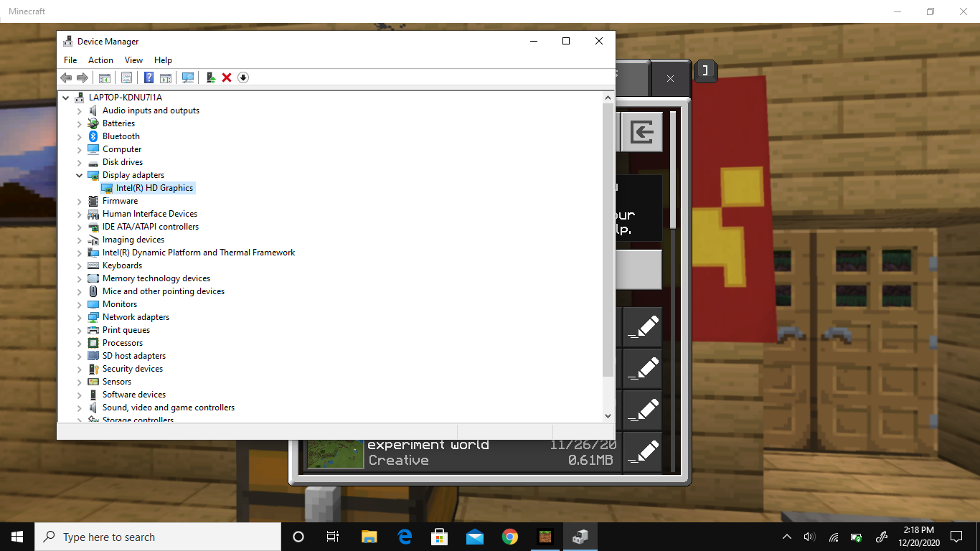Click the Back arrow in Device Manager toolbar

(66, 77)
